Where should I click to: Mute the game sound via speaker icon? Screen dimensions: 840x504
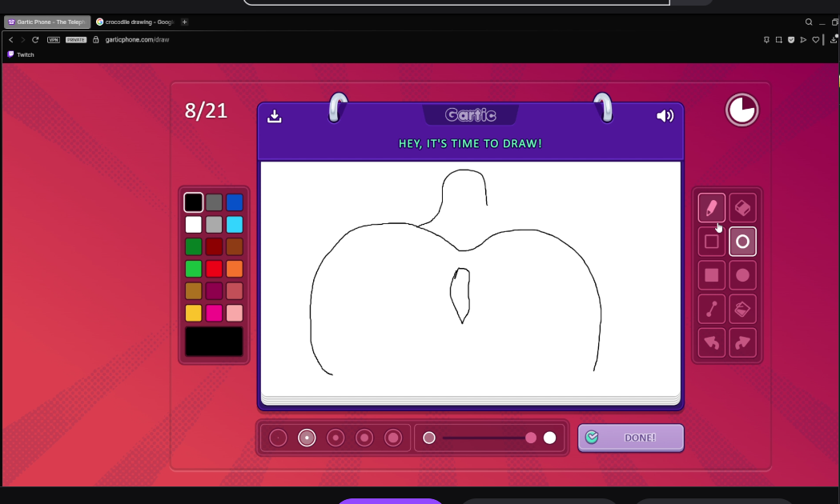[665, 116]
